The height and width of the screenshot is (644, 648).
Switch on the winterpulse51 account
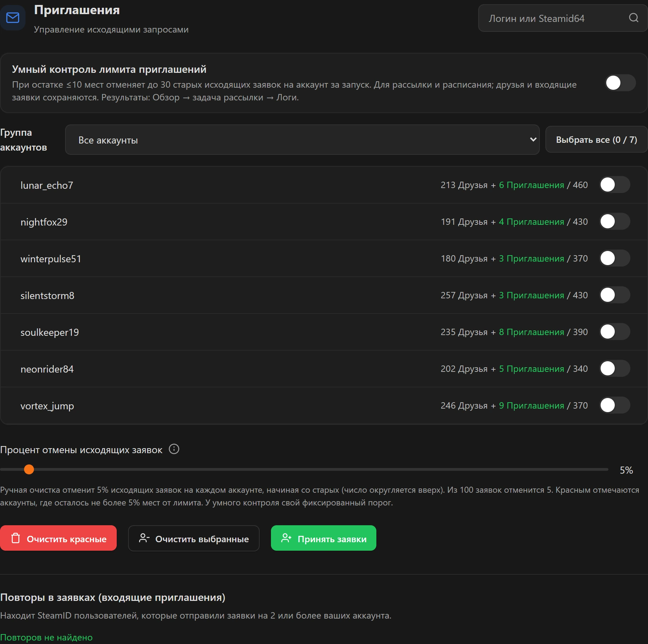(615, 258)
